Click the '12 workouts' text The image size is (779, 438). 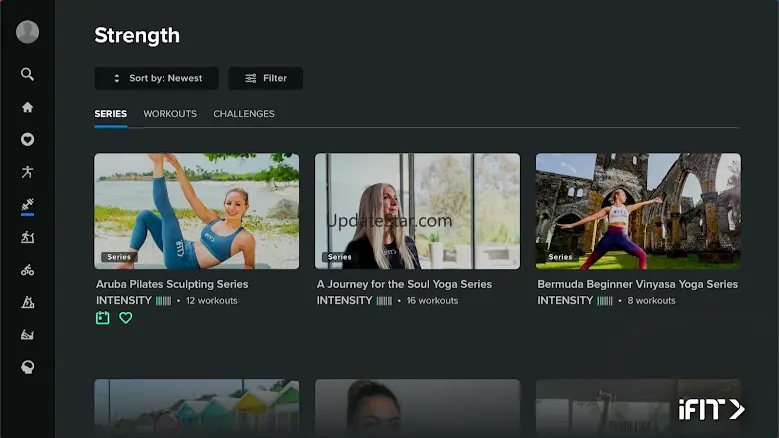[212, 300]
